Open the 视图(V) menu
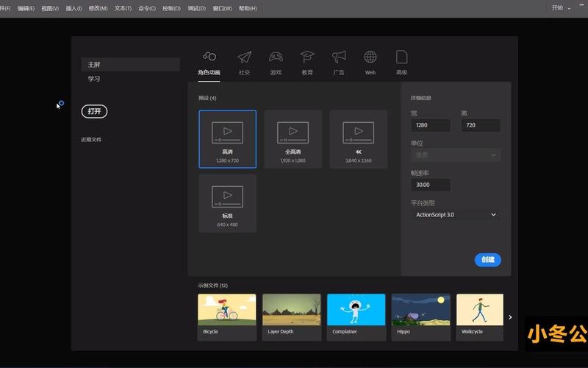 (x=50, y=8)
